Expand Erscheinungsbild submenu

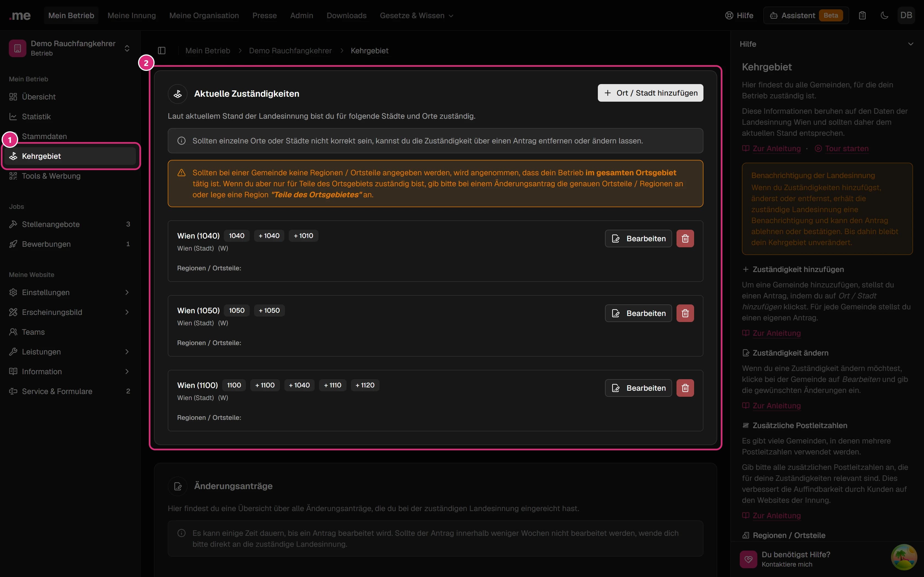click(70, 312)
